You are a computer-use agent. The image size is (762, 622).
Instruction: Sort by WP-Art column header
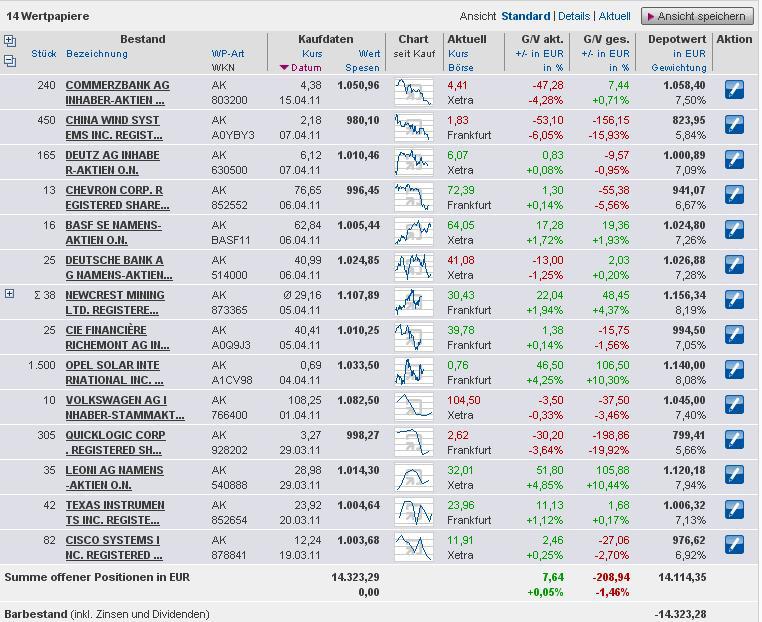point(228,53)
